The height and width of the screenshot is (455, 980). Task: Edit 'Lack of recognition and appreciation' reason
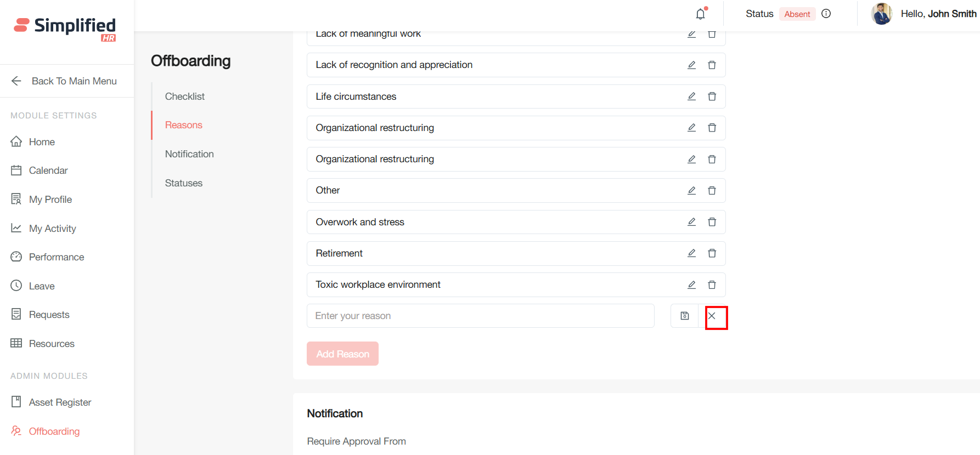point(691,65)
